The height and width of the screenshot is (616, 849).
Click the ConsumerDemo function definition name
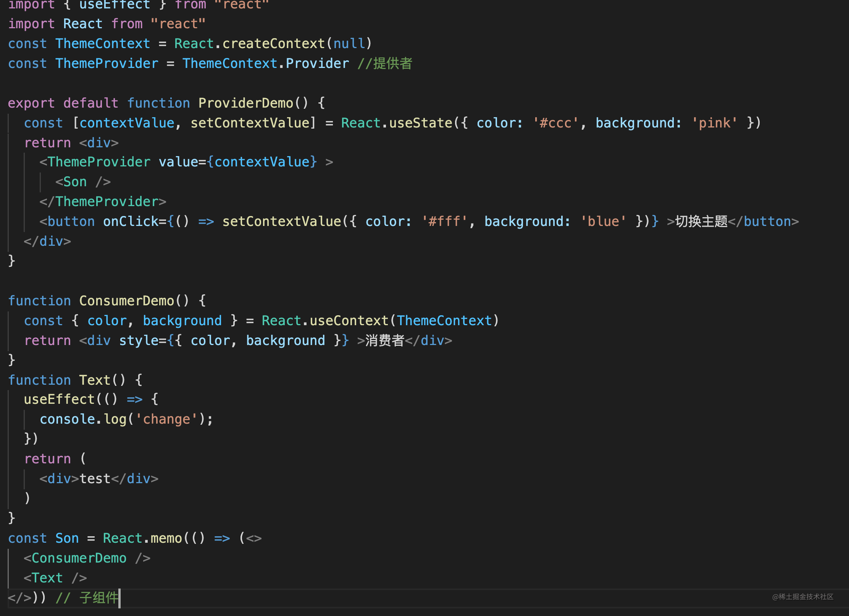pos(126,301)
